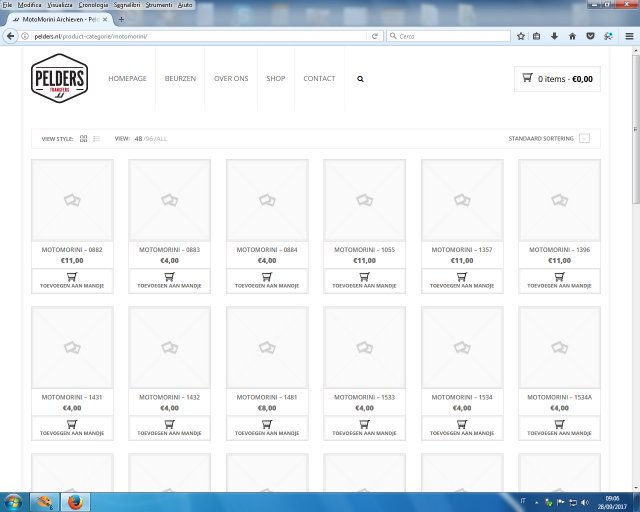Open the Windows Start button
Viewport: 640px width, 512px height.
point(13,502)
